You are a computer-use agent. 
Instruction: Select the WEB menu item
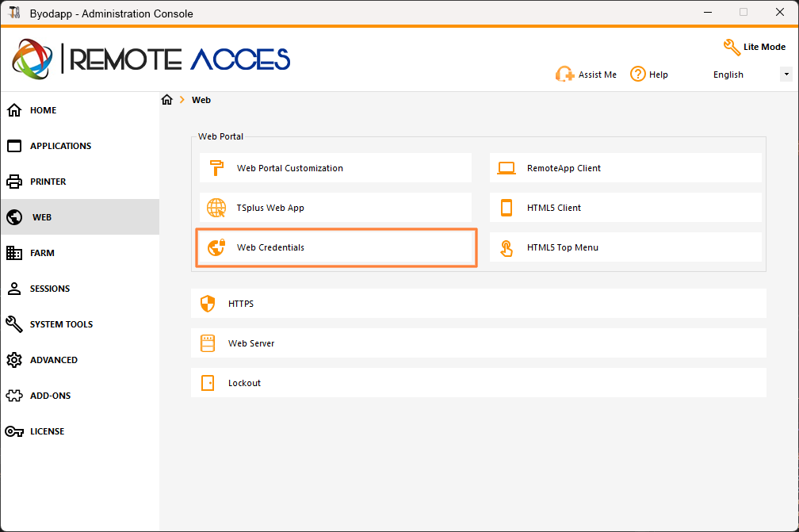pos(80,217)
